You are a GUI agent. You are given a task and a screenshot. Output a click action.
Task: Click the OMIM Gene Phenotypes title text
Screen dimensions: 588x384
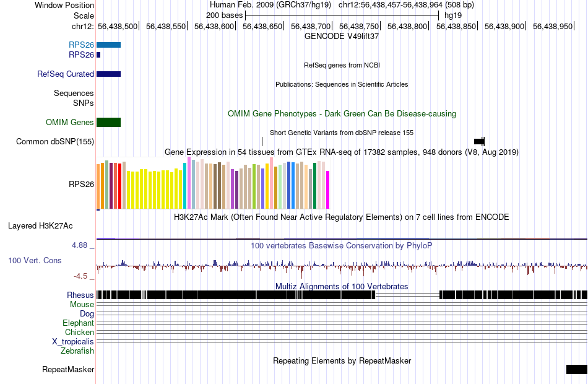342,114
